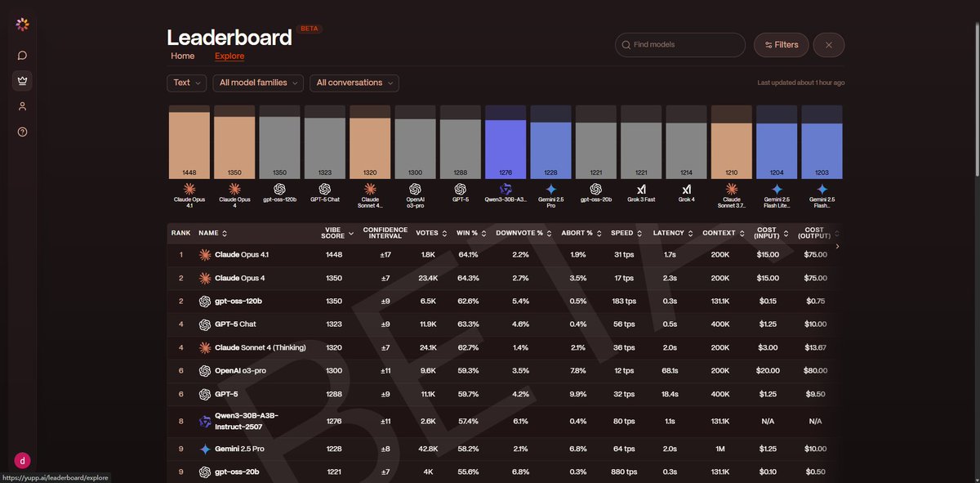
Task: Sort by Vibe Score column header
Action: pos(336,233)
